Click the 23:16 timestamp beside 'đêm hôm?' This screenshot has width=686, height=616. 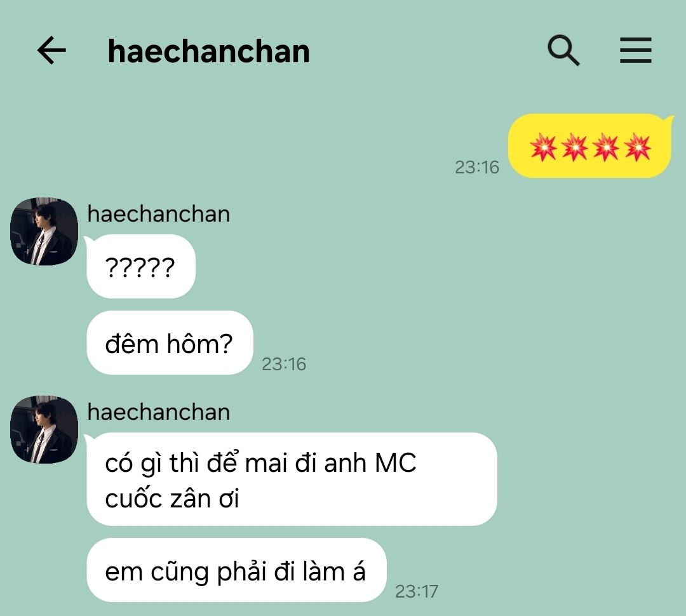[284, 364]
